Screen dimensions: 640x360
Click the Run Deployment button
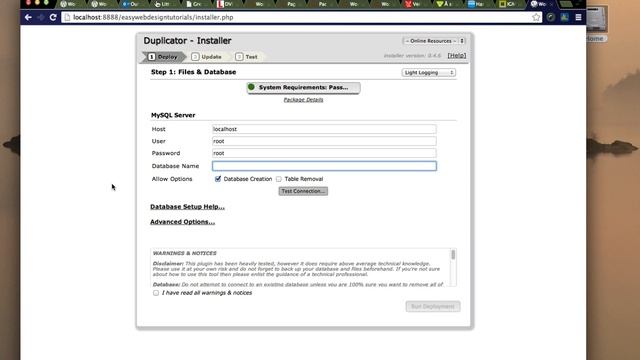[433, 307]
